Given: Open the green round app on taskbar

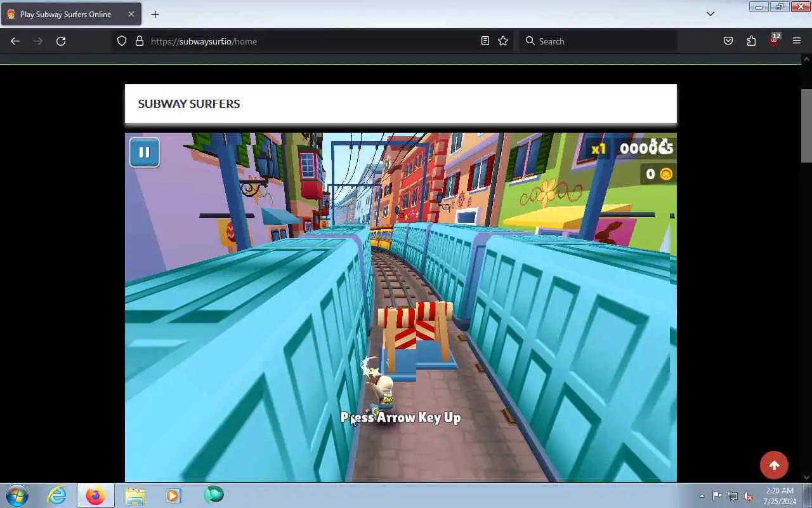Looking at the screenshot, I should (214, 495).
